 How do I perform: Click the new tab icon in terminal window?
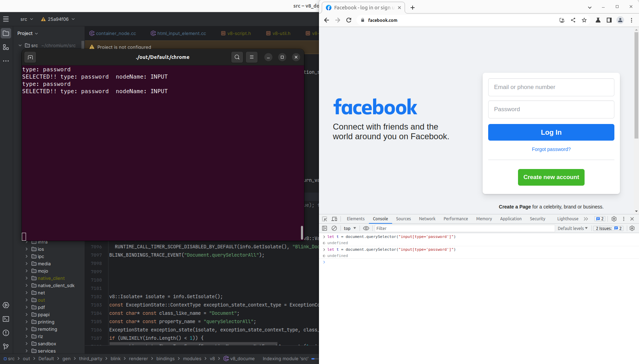pyautogui.click(x=30, y=57)
